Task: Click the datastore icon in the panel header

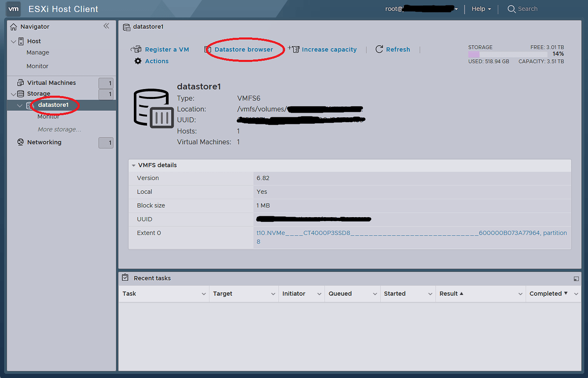Action: point(127,27)
